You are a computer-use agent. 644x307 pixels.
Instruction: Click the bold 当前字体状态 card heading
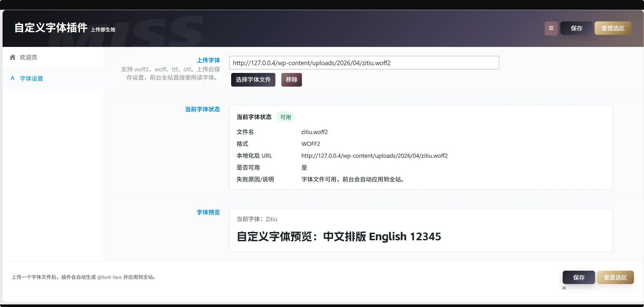coord(254,117)
